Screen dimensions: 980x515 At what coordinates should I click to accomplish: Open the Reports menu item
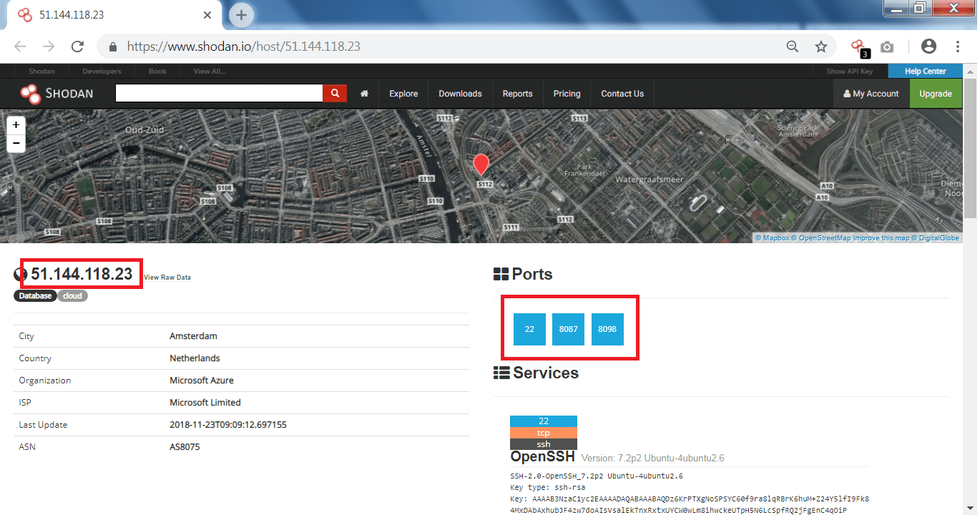point(517,94)
